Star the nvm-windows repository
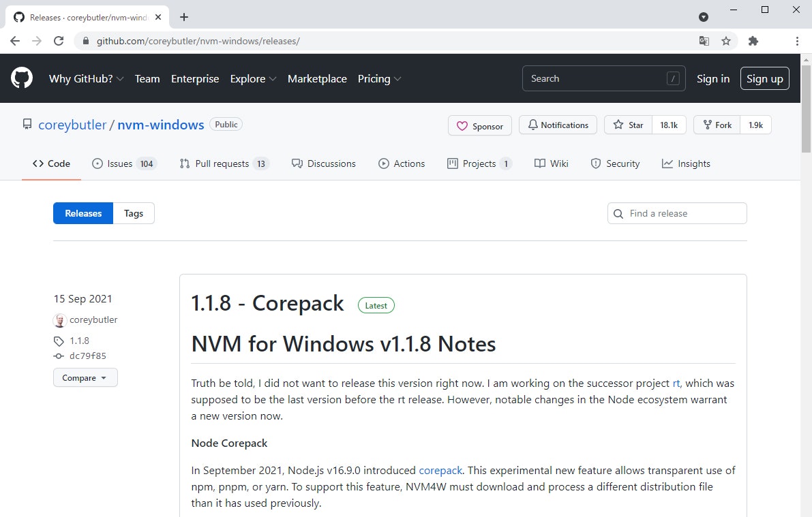The height and width of the screenshot is (517, 812). [628, 125]
